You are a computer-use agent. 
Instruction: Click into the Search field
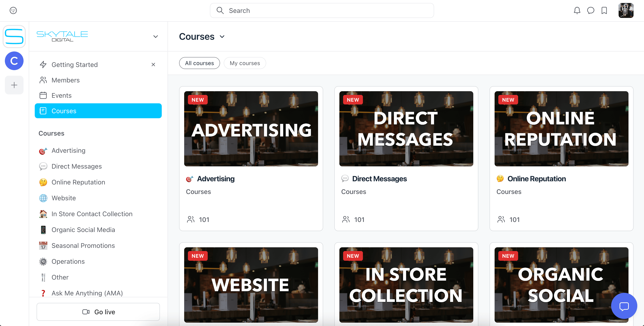[x=322, y=10]
